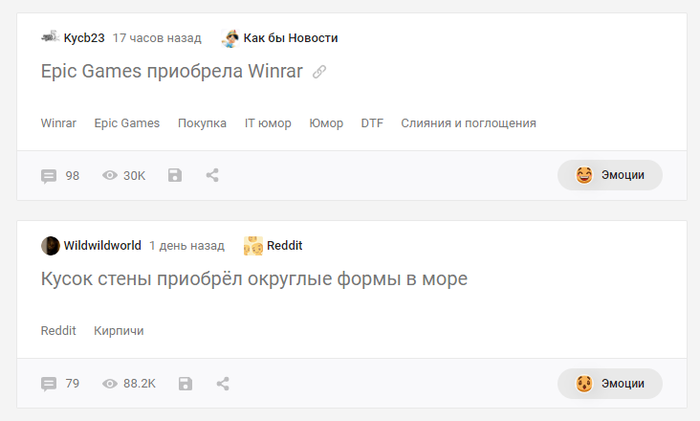700x421 pixels.
Task: Open Kycb23 author profile
Action: 84,38
